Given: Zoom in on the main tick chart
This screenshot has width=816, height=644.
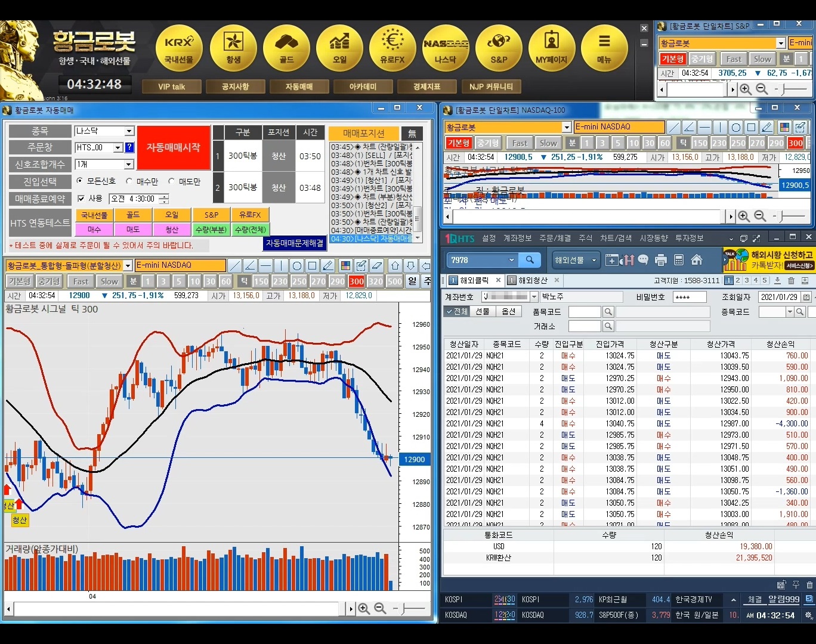Looking at the screenshot, I should pos(363,609).
